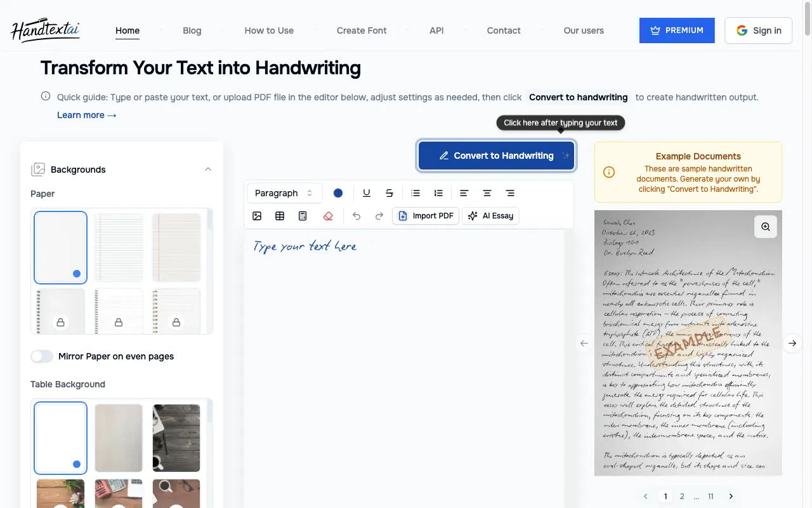Image resolution: width=812 pixels, height=508 pixels.
Task: Insert a table into the editor
Action: pyautogui.click(x=280, y=216)
